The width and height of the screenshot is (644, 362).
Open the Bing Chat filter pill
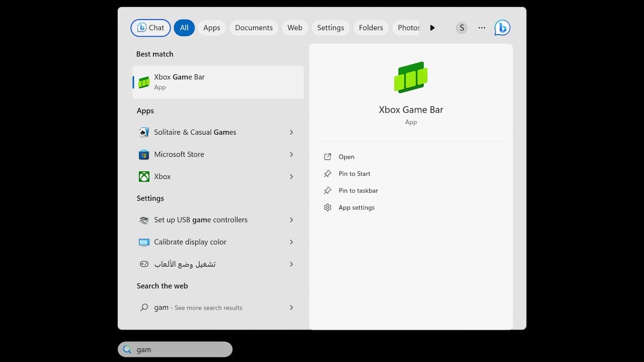[150, 28]
